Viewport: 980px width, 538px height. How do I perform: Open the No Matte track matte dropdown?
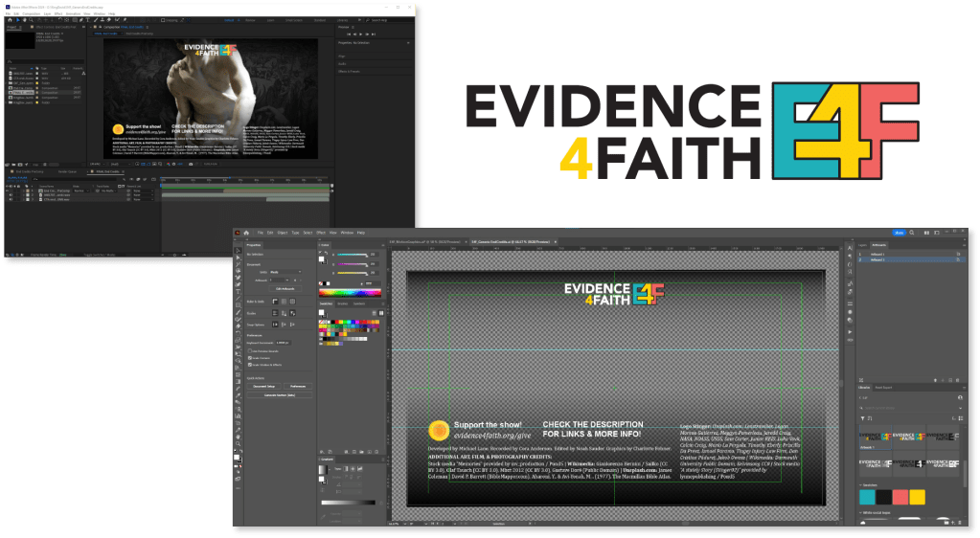click(108, 191)
